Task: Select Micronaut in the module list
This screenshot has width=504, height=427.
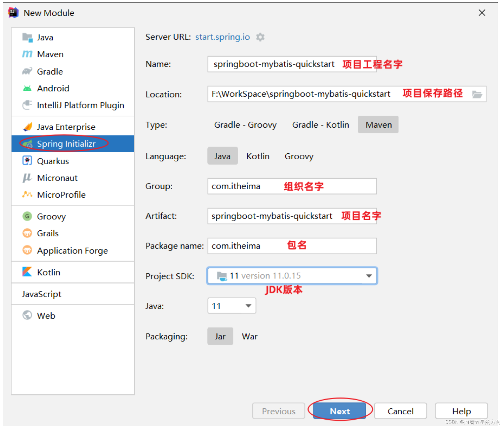Action: pos(73,178)
